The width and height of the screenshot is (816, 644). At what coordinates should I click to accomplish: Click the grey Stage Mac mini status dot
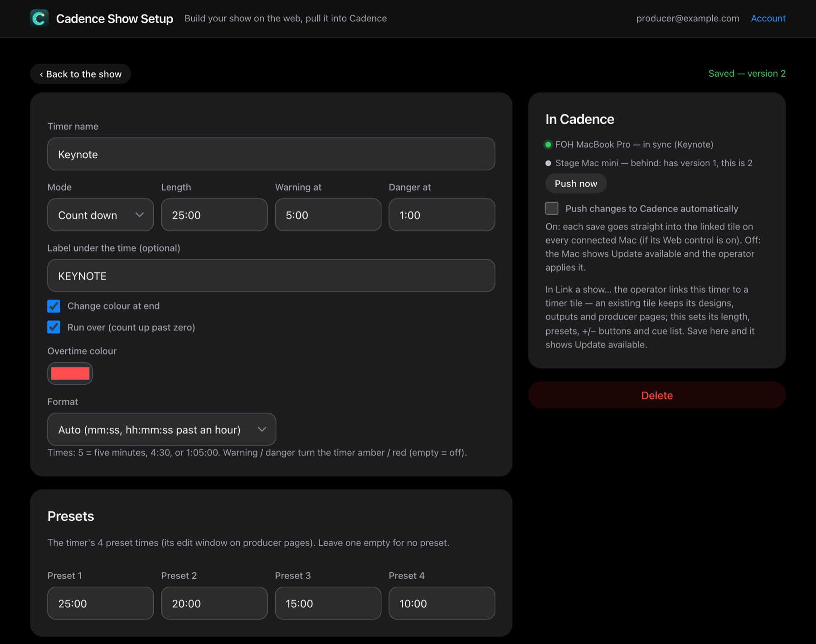click(x=548, y=163)
